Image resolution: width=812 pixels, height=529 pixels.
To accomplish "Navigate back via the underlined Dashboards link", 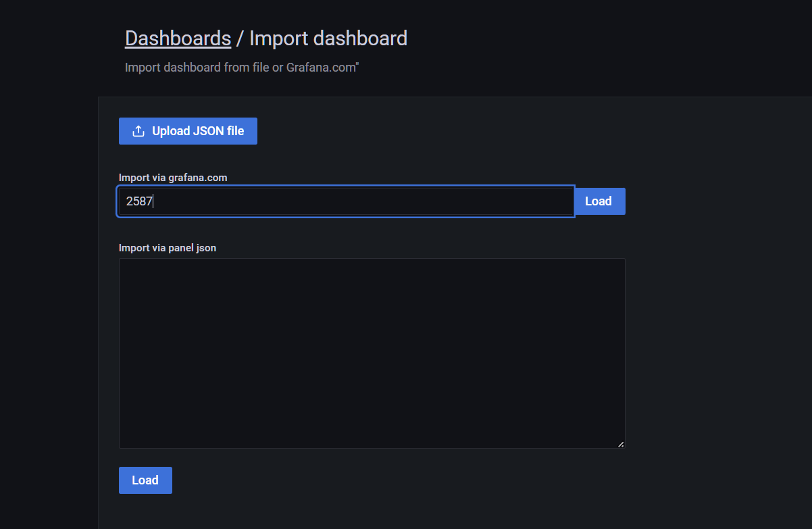I will coord(178,38).
